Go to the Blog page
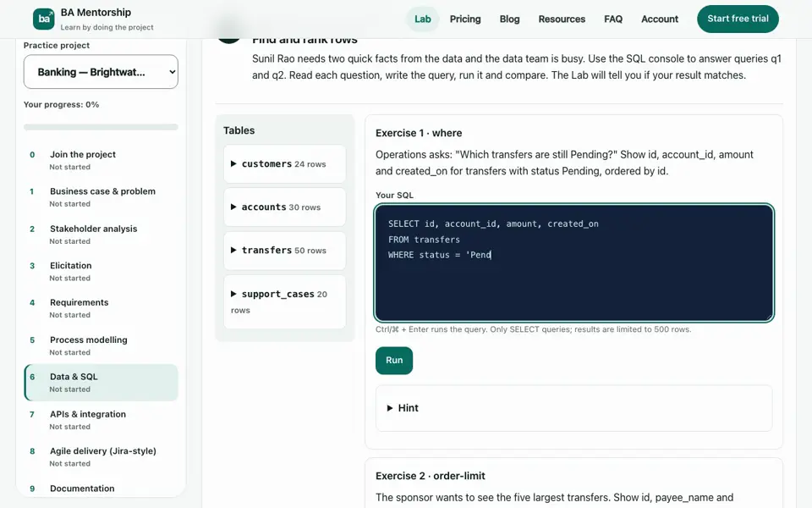 click(x=509, y=19)
